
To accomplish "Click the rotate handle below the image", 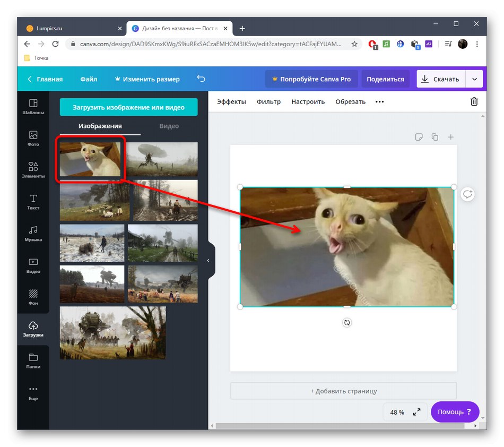I will [347, 323].
